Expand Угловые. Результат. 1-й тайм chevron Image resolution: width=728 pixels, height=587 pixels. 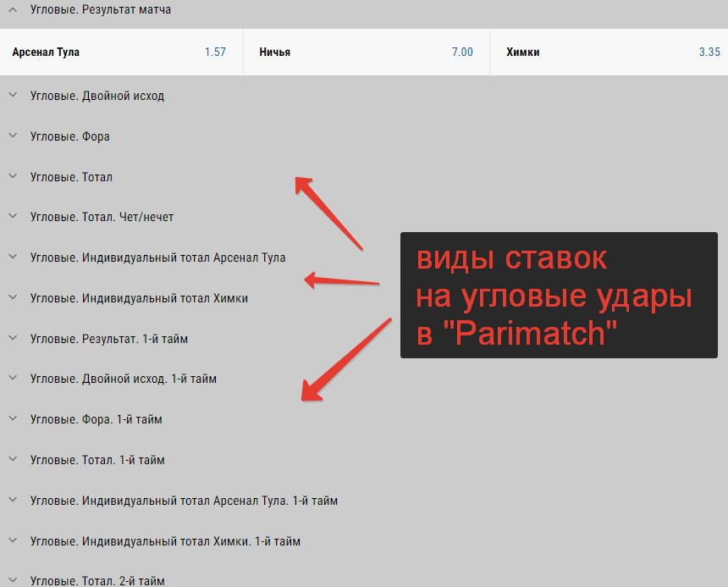pyautogui.click(x=13, y=338)
